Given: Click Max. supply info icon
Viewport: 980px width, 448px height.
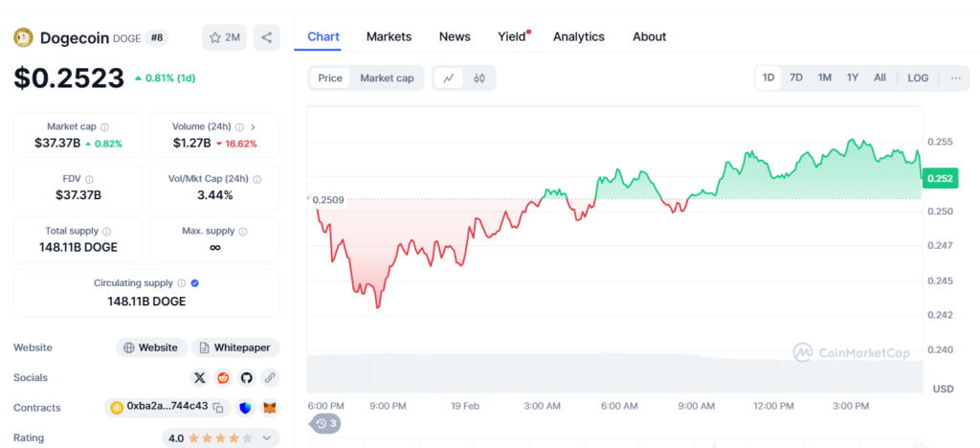Looking at the screenshot, I should click(x=243, y=232).
